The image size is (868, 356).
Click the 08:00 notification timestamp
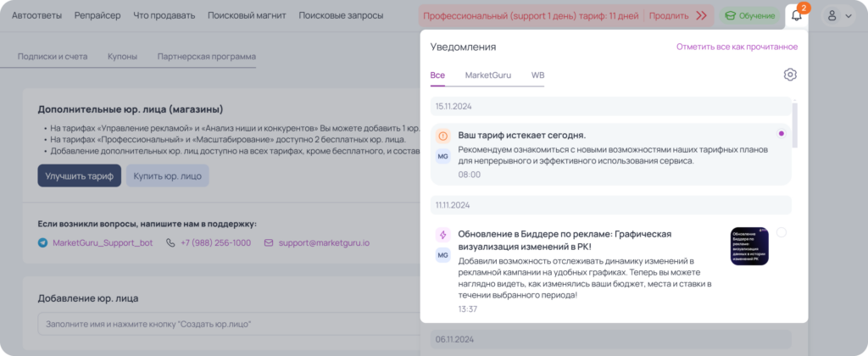[469, 175]
